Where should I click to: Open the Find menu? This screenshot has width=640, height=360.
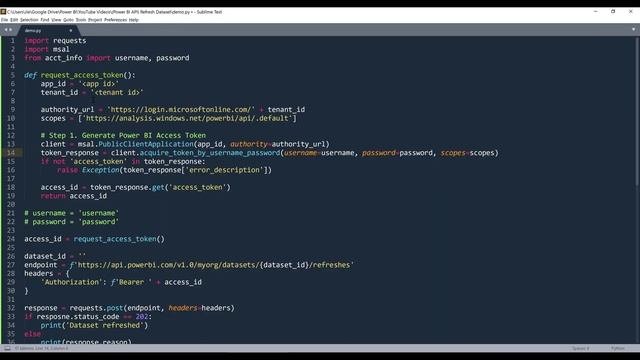point(45,20)
